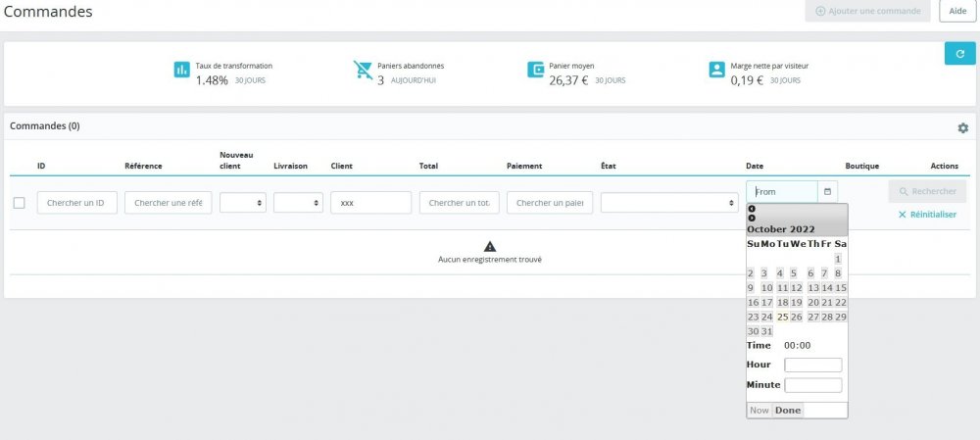Image resolution: width=980 pixels, height=440 pixels.
Task: Select October 14 in the calendar
Action: click(827, 287)
